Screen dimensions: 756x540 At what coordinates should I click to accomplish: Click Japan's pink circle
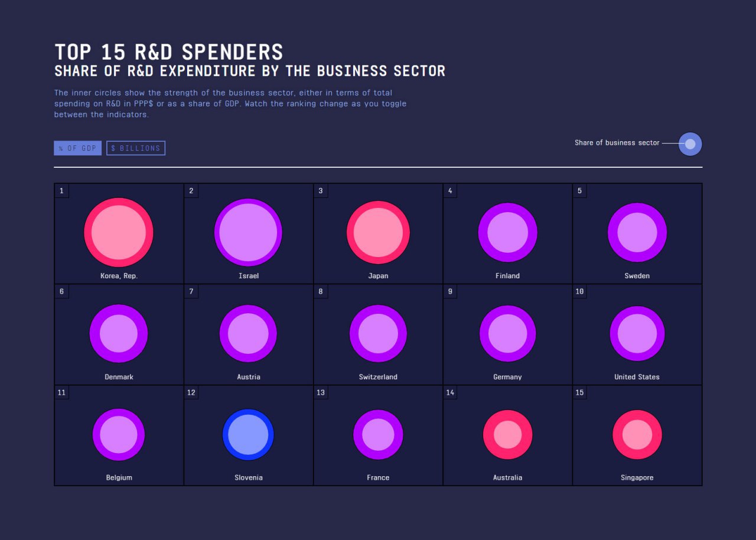point(378,232)
